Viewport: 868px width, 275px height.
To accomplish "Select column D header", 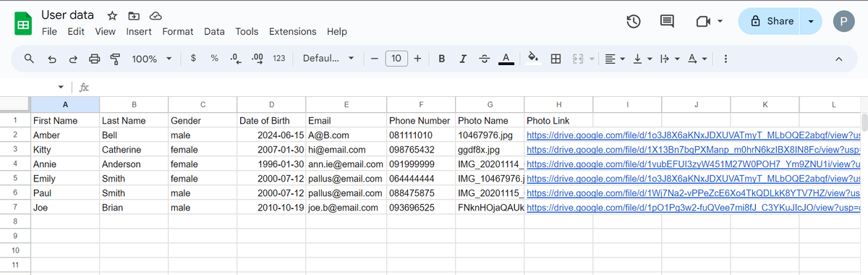I will [x=271, y=105].
